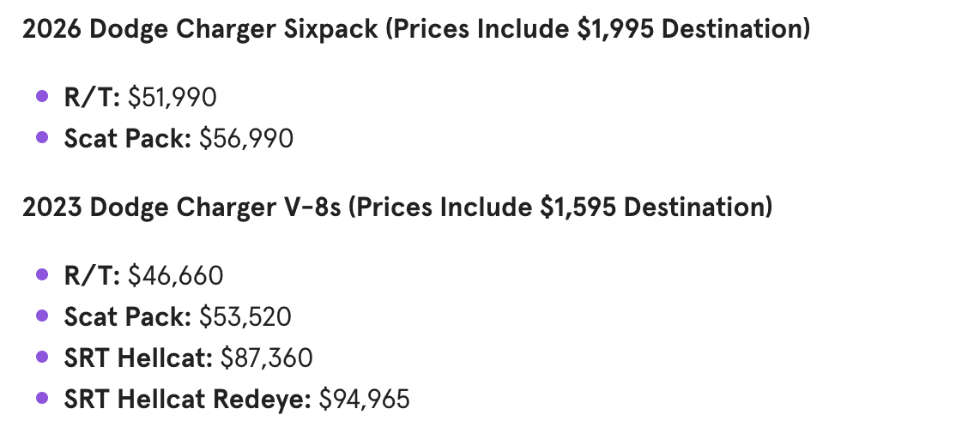Click the purple bullet beside SRT Hellcat $87,360

[42, 358]
